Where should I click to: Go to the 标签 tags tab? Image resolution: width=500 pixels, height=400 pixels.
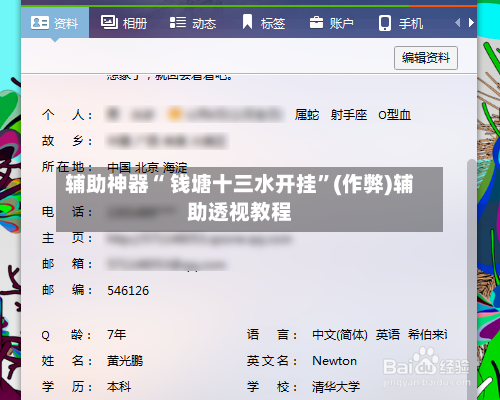[263, 23]
